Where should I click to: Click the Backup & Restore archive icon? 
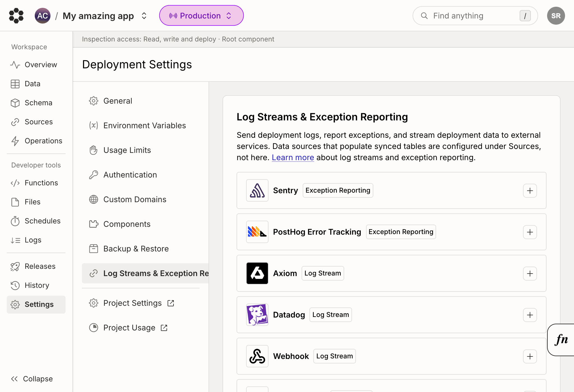93,249
